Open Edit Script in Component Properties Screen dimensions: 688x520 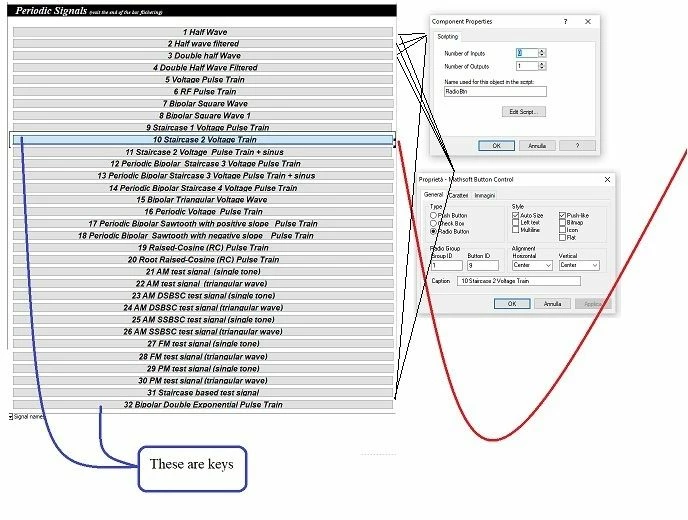[x=524, y=112]
